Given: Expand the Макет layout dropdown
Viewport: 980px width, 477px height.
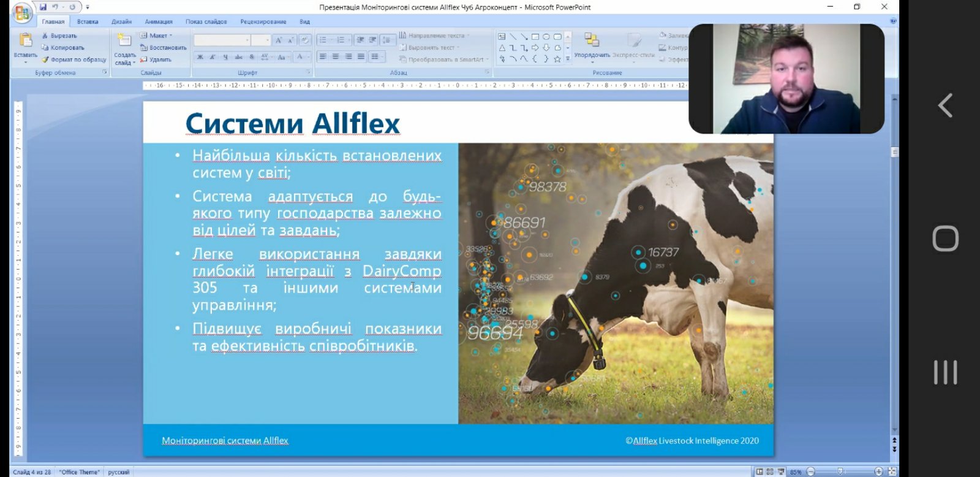Looking at the screenshot, I should [157, 36].
